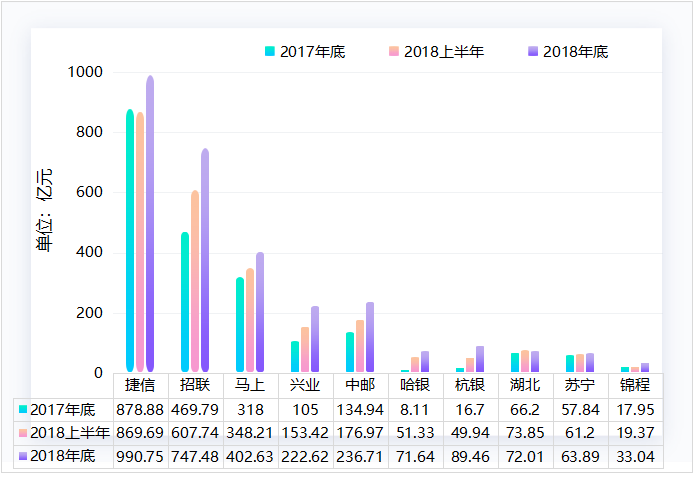This screenshot has height=484, width=693.
Task: Click the 兴业 column header
Action: click(x=305, y=385)
